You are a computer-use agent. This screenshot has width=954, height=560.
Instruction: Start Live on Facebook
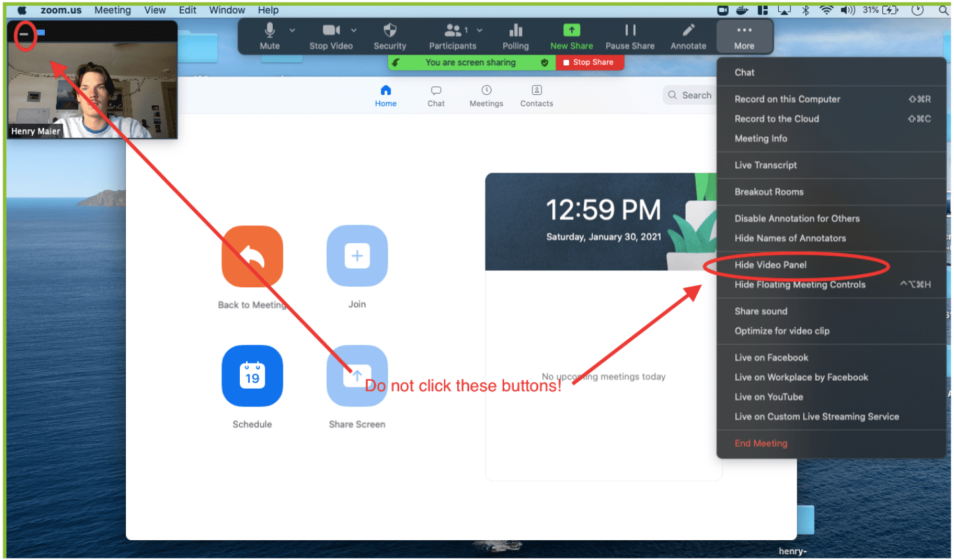pos(831,358)
